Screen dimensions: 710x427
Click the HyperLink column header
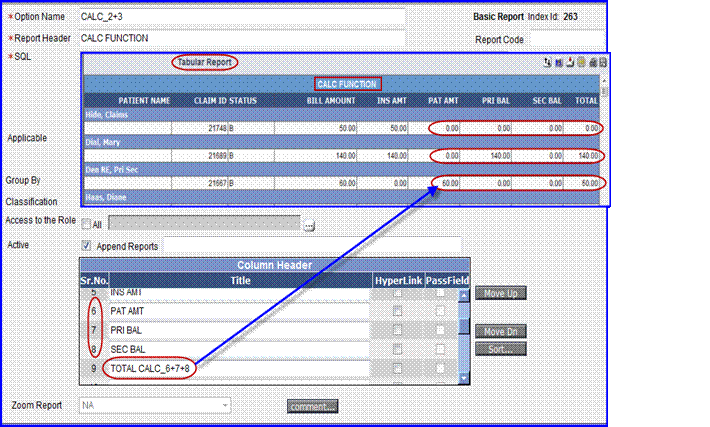tap(398, 281)
